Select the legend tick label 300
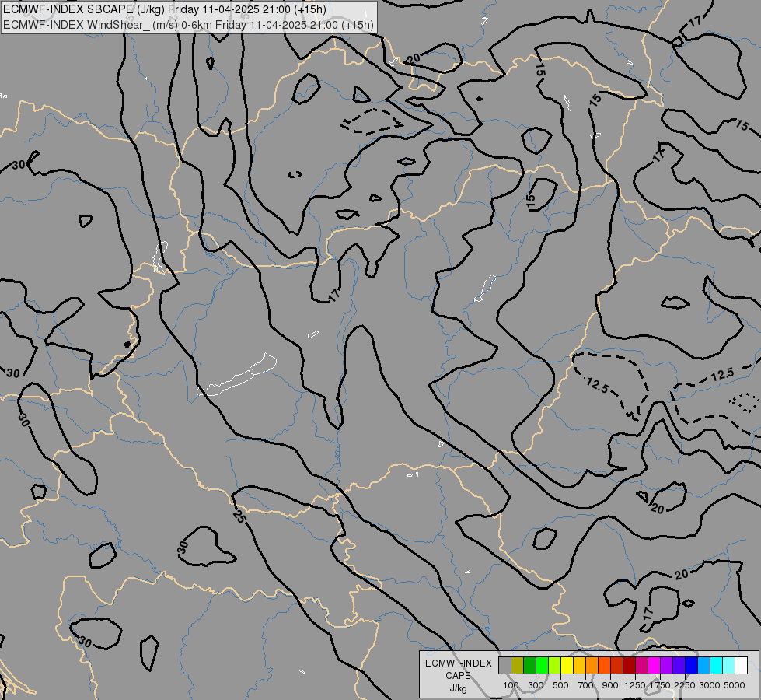 pos(536,685)
